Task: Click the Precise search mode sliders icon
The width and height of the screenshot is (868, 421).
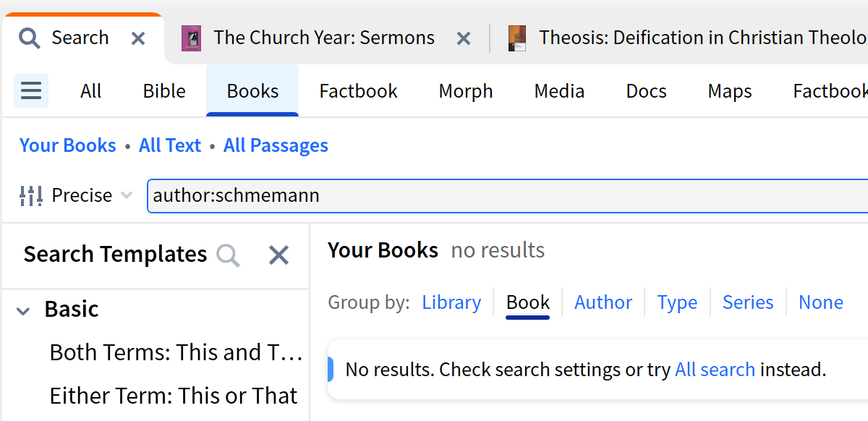Action: (x=32, y=195)
